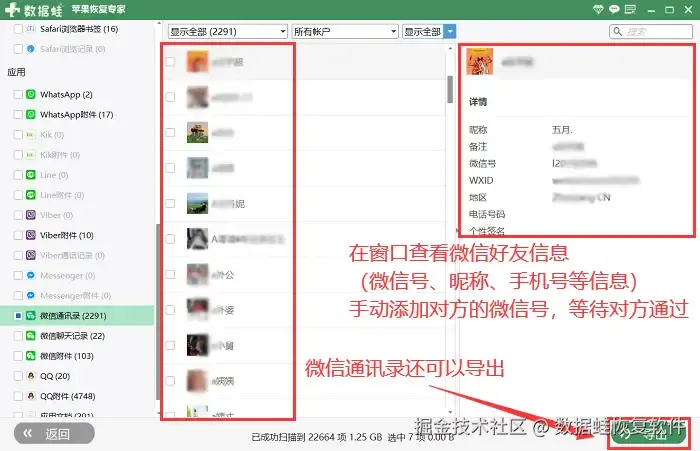Tick the WhatsApp (2) checkbox
Viewport: 700px width, 451px height.
[x=18, y=94]
